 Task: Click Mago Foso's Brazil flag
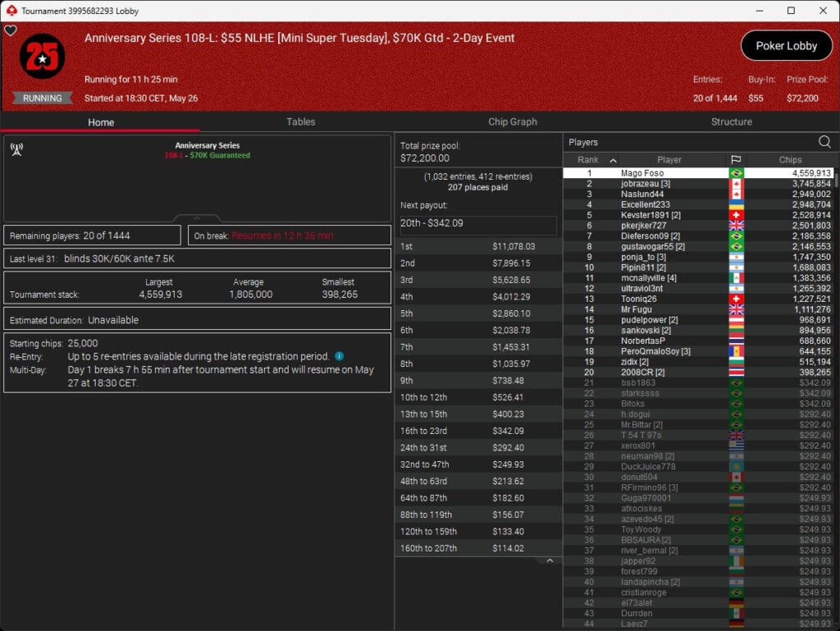click(x=736, y=173)
